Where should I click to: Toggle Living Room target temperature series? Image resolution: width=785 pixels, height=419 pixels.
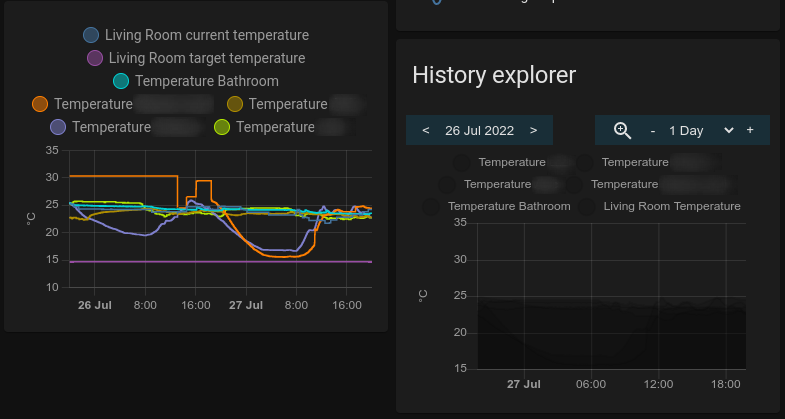pos(196,58)
